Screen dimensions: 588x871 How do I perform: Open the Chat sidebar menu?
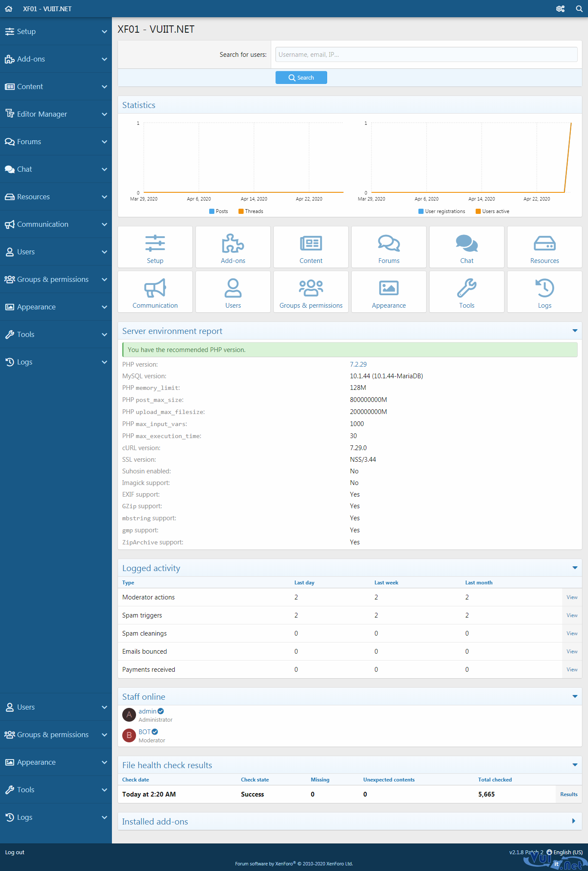56,169
